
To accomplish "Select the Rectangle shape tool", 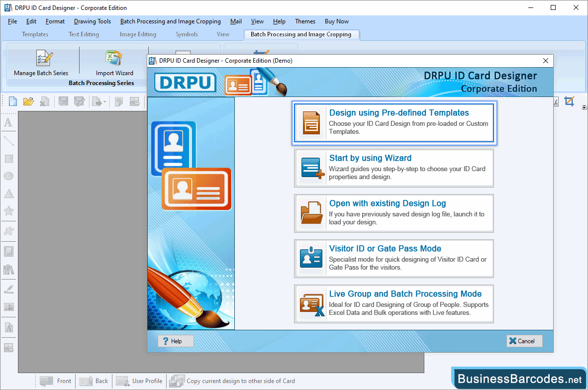I will click(8, 159).
